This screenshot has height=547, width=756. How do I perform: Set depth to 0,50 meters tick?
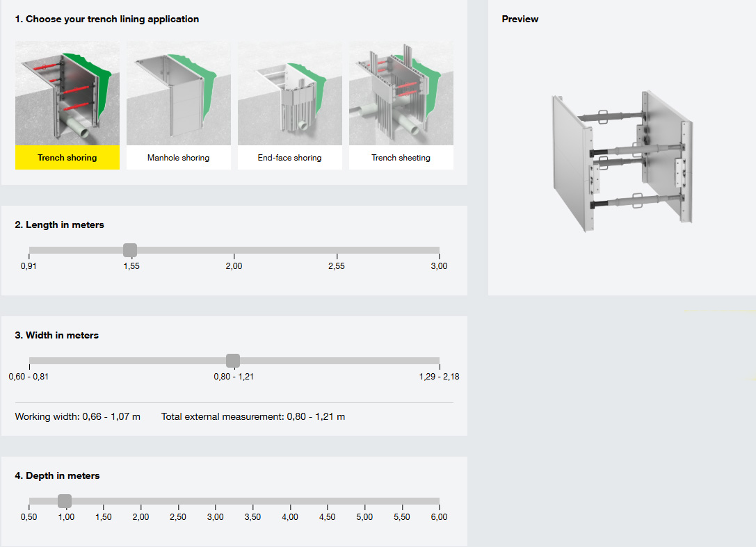click(x=29, y=501)
